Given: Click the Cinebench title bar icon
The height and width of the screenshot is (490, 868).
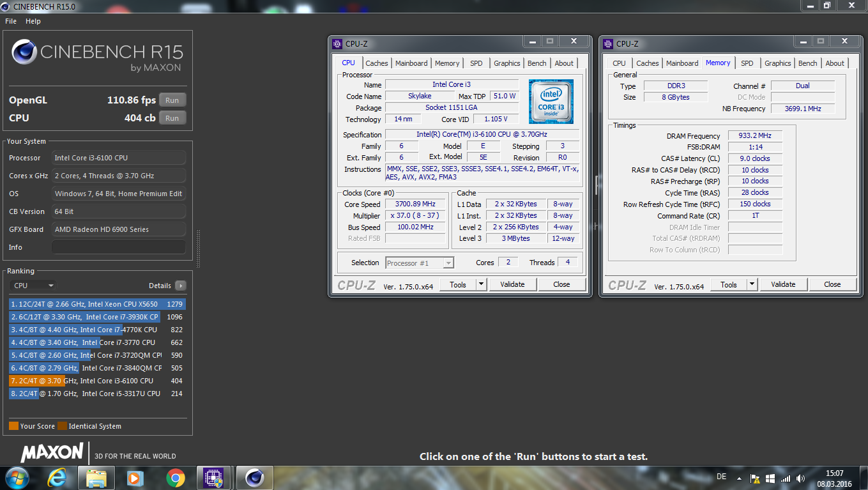Looking at the screenshot, I should pos(6,6).
